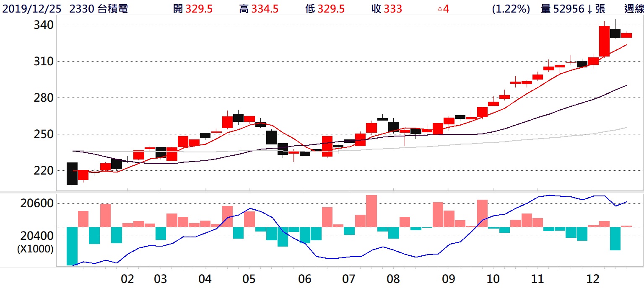Click the closing price 收 333
644x301 pixels.
[x=387, y=9]
